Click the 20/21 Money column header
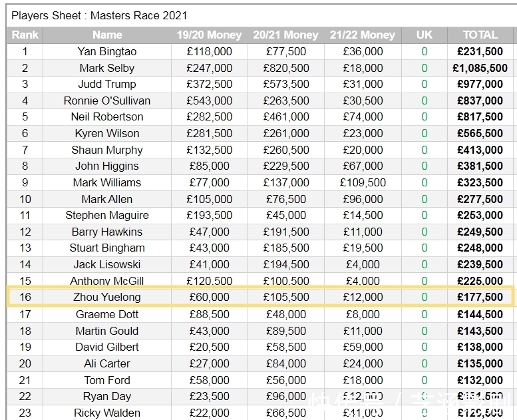Image resolution: width=517 pixels, height=420 pixels. click(286, 35)
